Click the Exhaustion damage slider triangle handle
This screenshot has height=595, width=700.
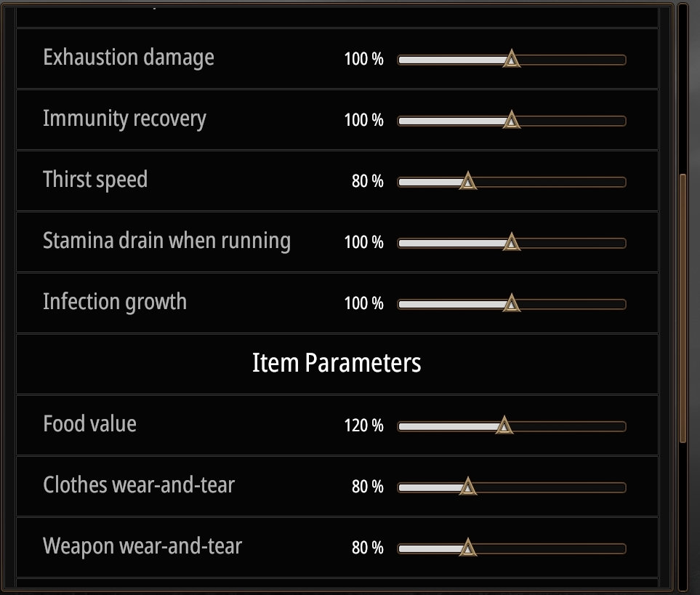[x=511, y=60]
